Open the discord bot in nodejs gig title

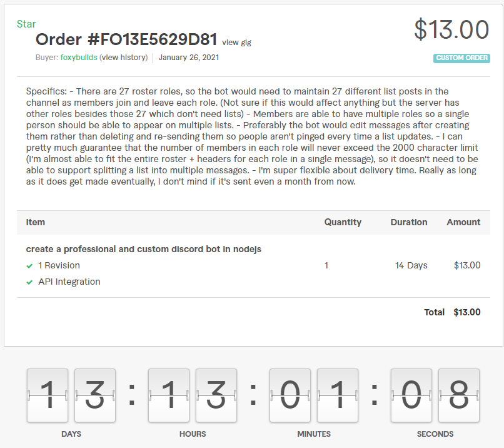pyautogui.click(x=144, y=249)
